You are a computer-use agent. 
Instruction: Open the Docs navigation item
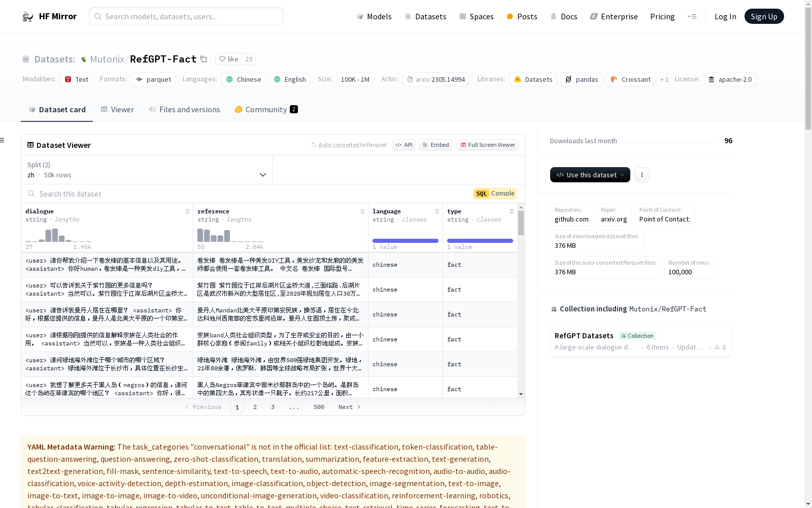564,16
